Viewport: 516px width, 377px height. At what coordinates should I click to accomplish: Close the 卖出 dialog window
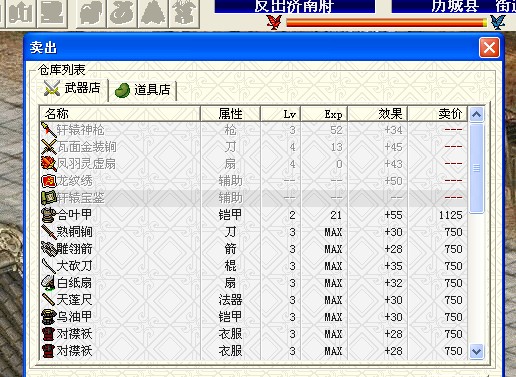point(489,48)
